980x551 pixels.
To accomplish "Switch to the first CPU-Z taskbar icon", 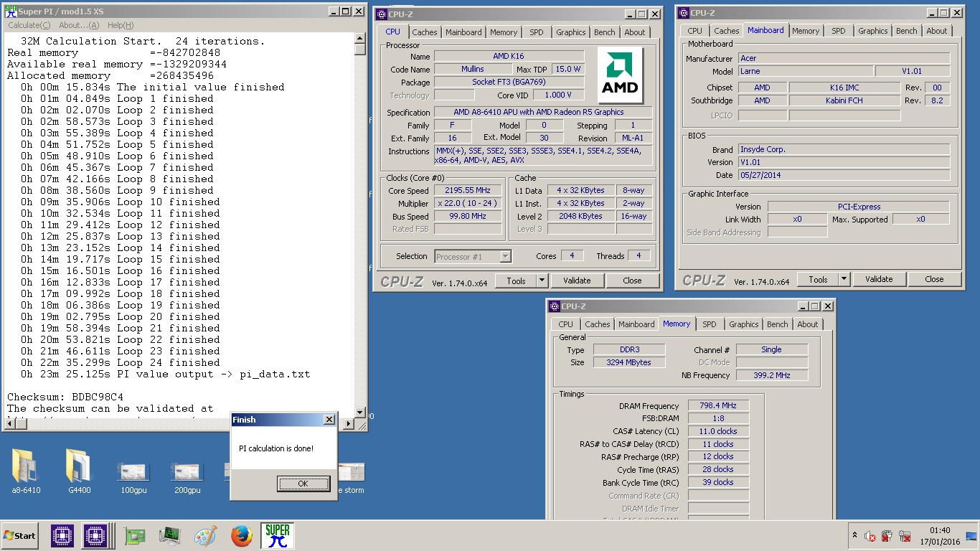I will tap(62, 536).
